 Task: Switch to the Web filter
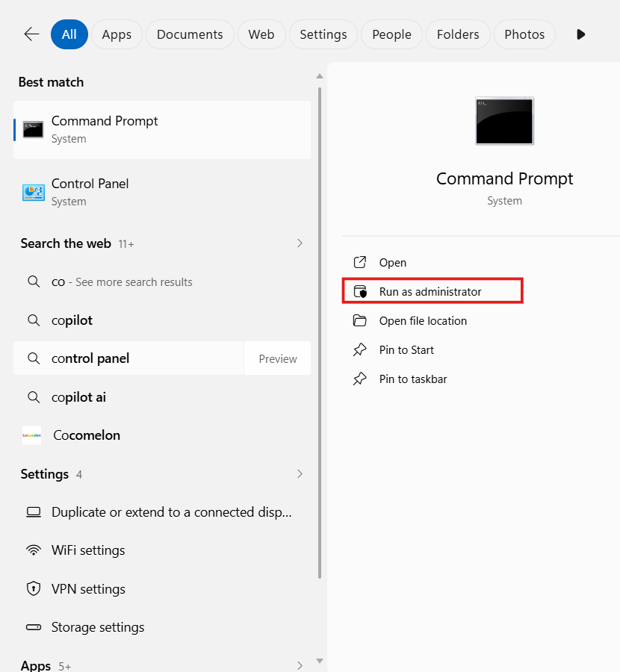point(261,34)
